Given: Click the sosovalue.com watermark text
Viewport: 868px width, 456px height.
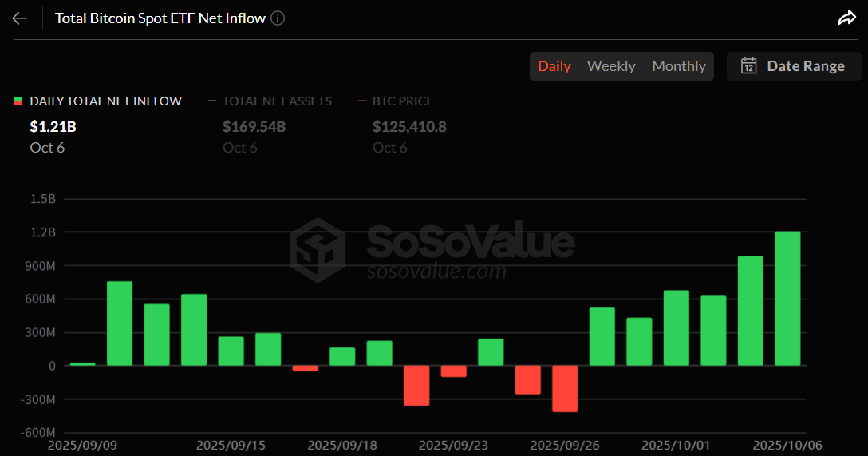Looking at the screenshot, I should [x=436, y=271].
